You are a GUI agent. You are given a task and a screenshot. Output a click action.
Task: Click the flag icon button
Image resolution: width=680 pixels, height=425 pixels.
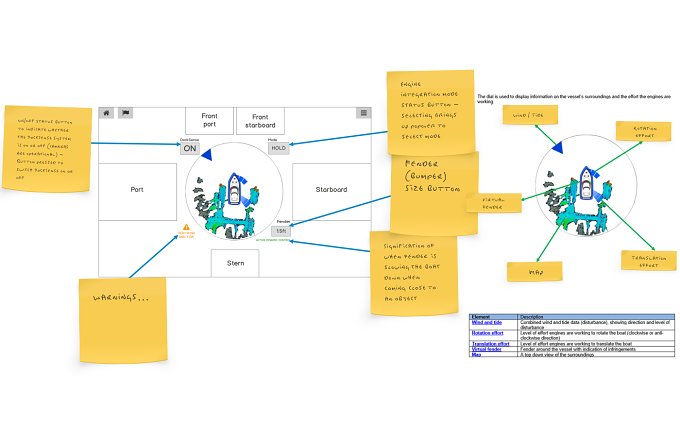pos(125,113)
